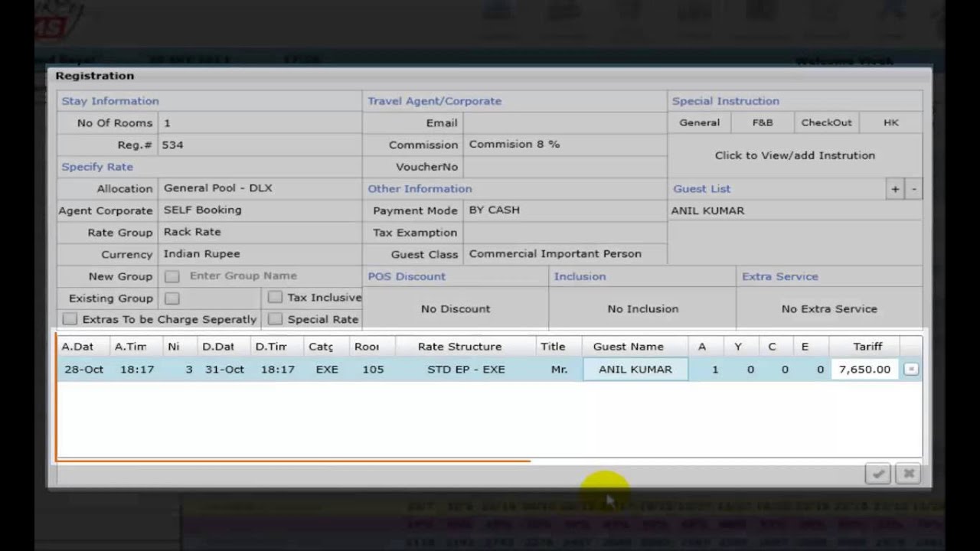
Task: Change Payment Mode from BY CASH
Action: coord(565,210)
